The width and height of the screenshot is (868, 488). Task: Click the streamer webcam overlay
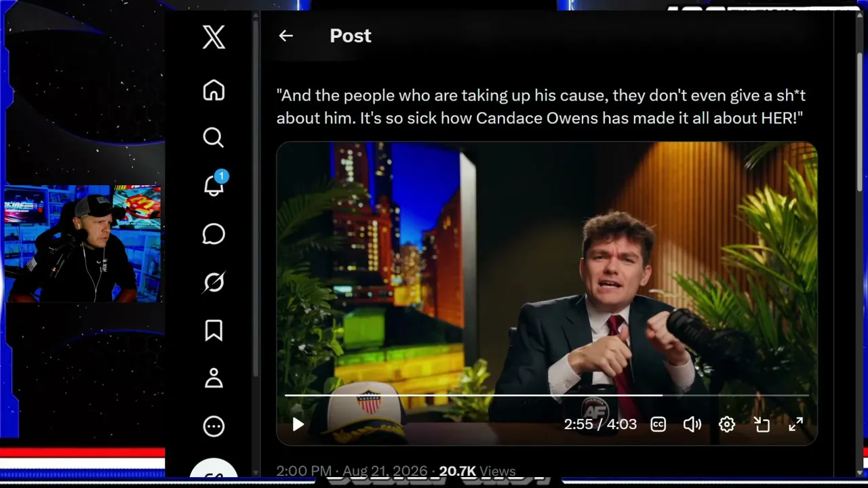pos(83,243)
